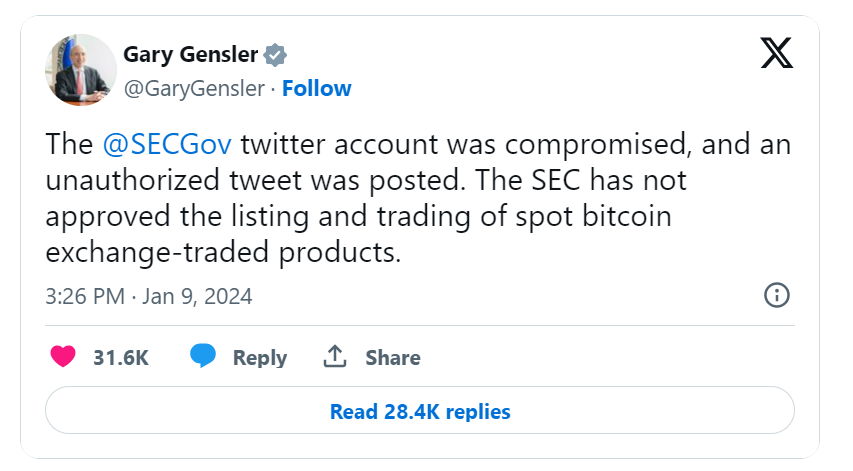853x471 pixels.
Task: Open the tweet info circle icon
Action: click(x=776, y=296)
